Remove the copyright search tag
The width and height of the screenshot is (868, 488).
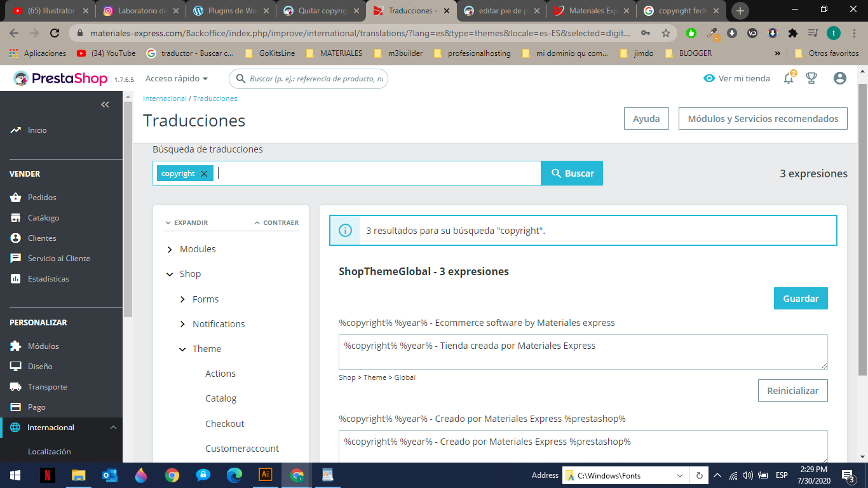[204, 173]
